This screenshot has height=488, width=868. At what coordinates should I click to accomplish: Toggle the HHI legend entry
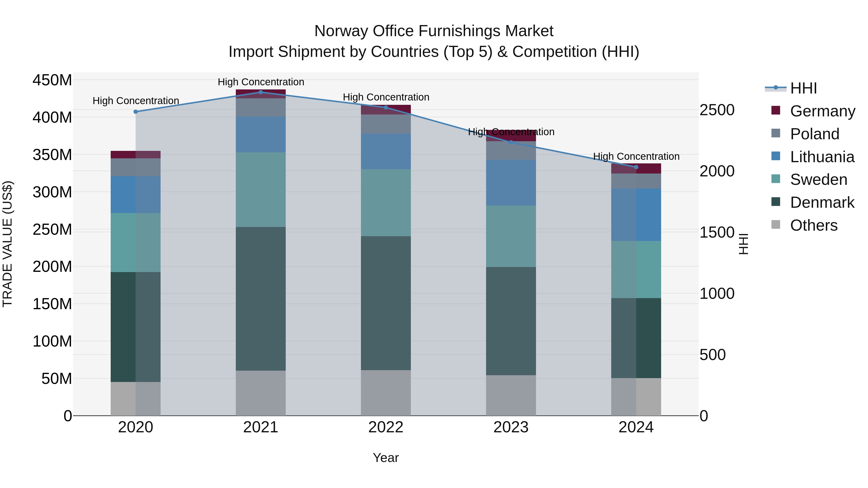click(791, 88)
